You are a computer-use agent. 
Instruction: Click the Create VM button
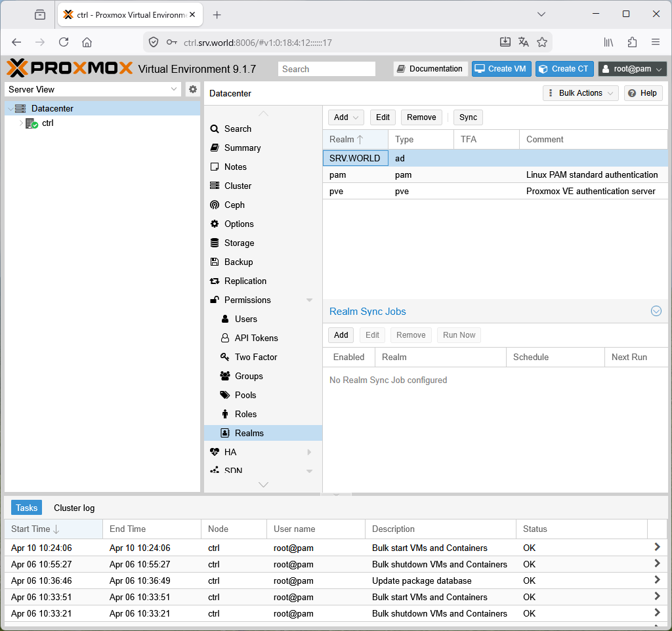[x=501, y=68]
